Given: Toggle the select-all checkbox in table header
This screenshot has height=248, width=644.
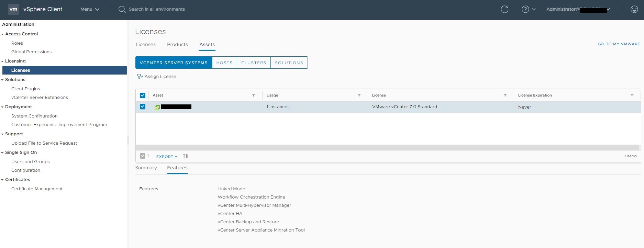Looking at the screenshot, I should tap(143, 95).
